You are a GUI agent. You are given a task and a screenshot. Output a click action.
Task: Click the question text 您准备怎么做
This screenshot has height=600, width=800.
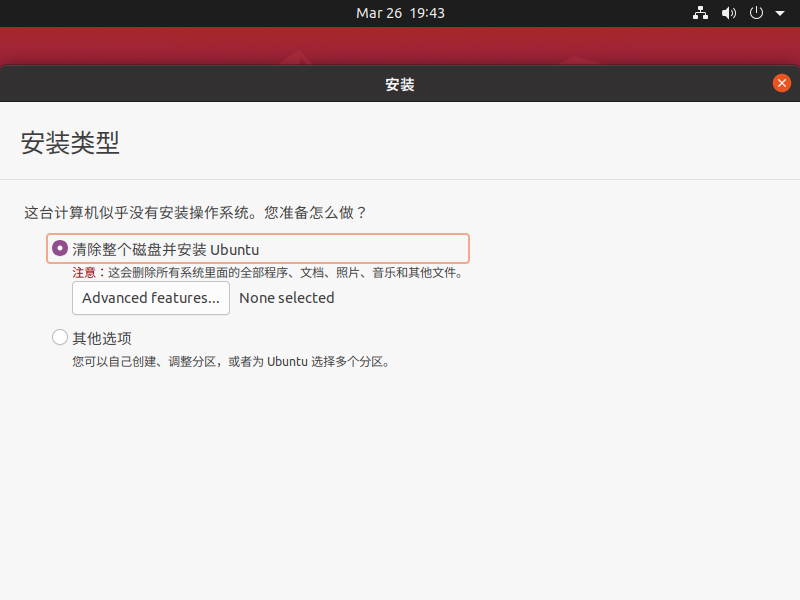(315, 212)
